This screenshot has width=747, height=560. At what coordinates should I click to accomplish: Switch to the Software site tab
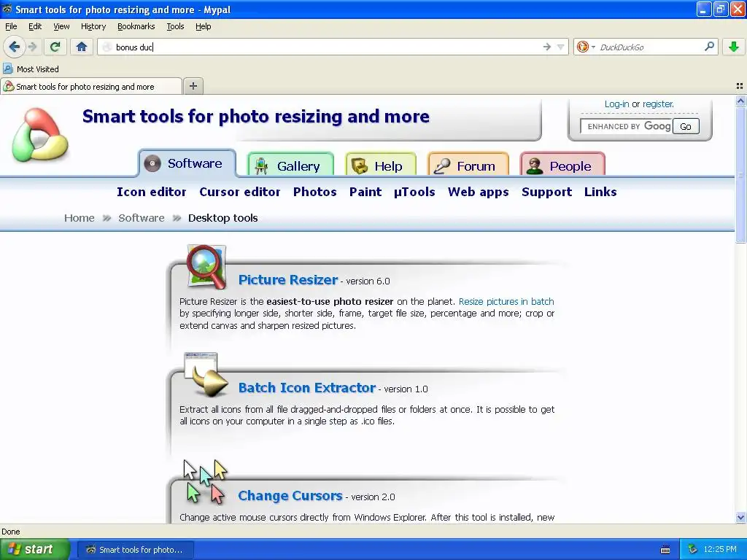187,163
